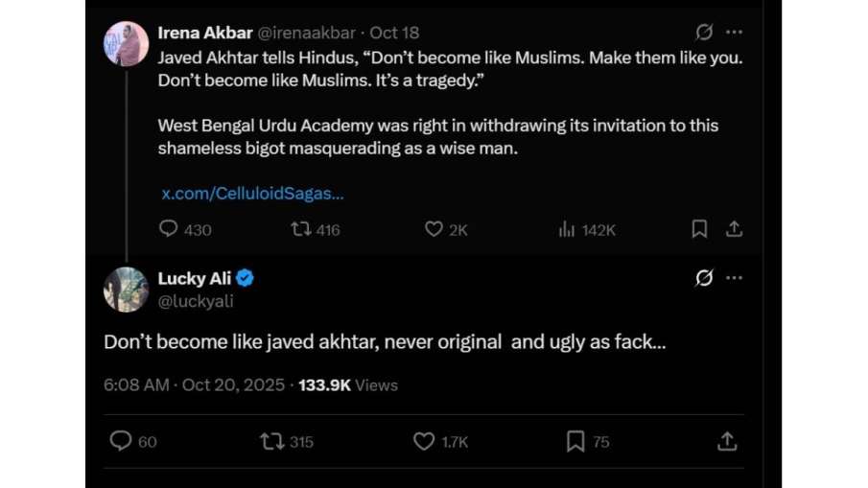Open the @luckyali handle
Image resolution: width=868 pixels, height=488 pixels.
pos(196,301)
